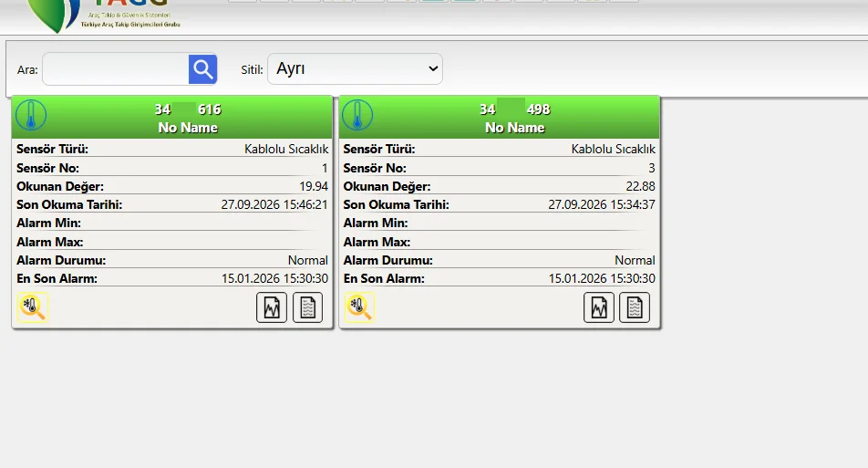Open list report icon on 498 card
The height and width of the screenshot is (468, 868).
635,307
